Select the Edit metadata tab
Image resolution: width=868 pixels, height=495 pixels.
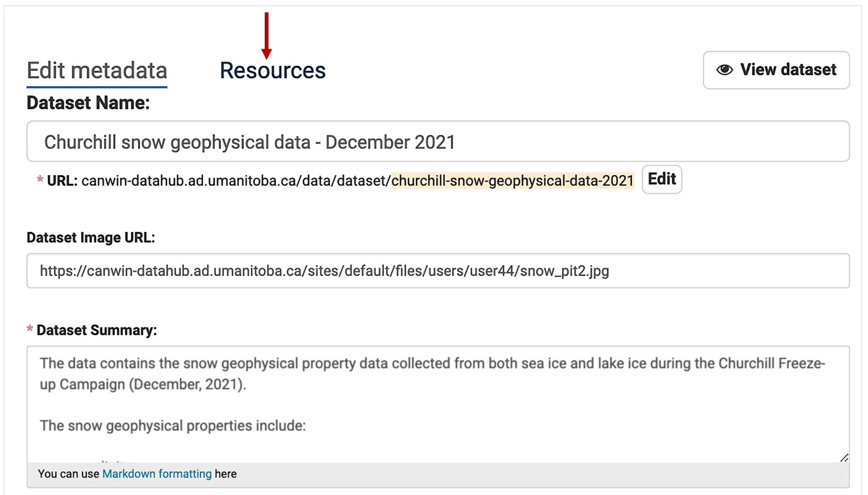[97, 71]
